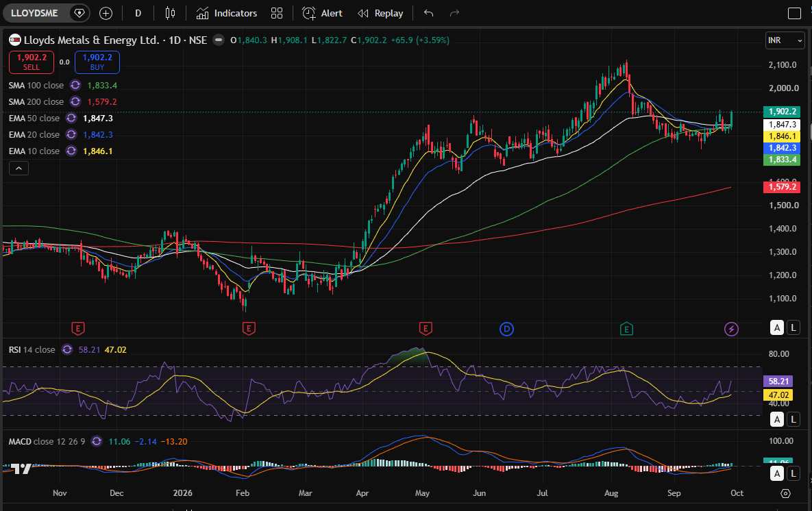Click the green August earnings E marker

(626, 328)
